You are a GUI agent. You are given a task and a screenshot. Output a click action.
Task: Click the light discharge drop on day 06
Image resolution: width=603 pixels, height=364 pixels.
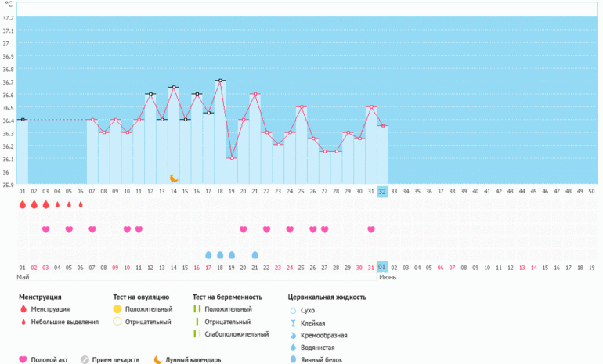point(81,204)
